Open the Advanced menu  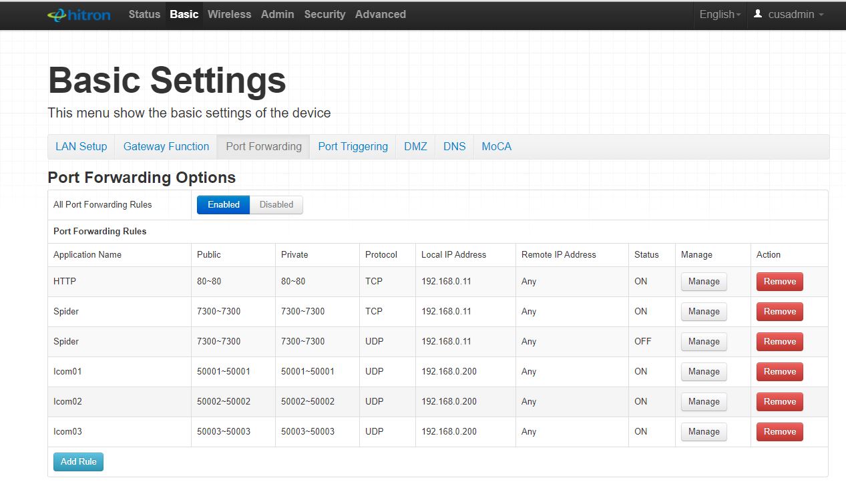coord(380,15)
